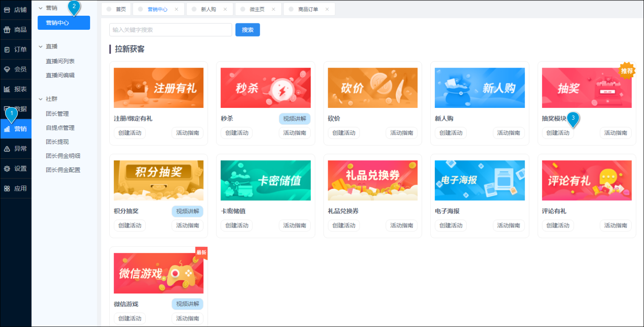The width and height of the screenshot is (644, 327).
Task: Switch to the 首页 tab
Action: 120,9
